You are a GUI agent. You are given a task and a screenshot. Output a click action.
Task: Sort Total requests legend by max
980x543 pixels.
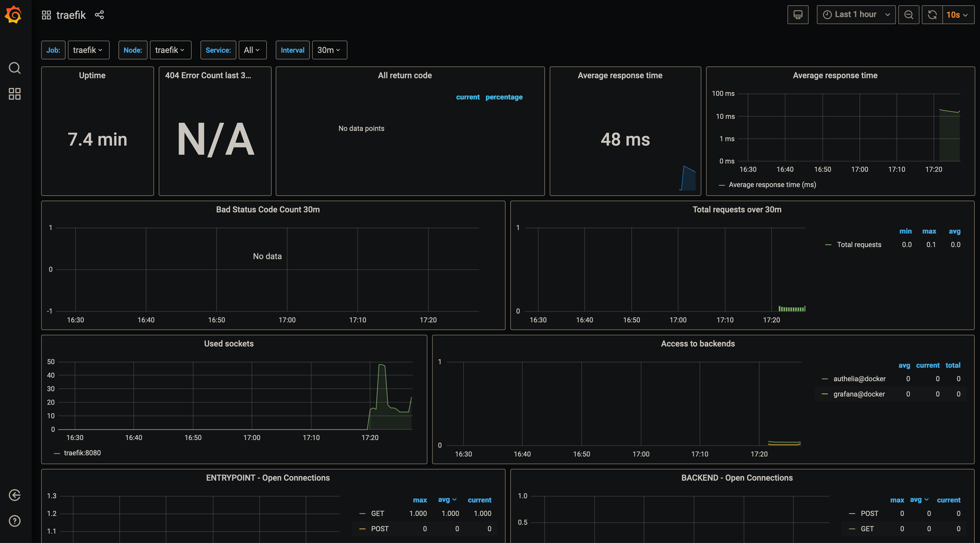pos(929,231)
